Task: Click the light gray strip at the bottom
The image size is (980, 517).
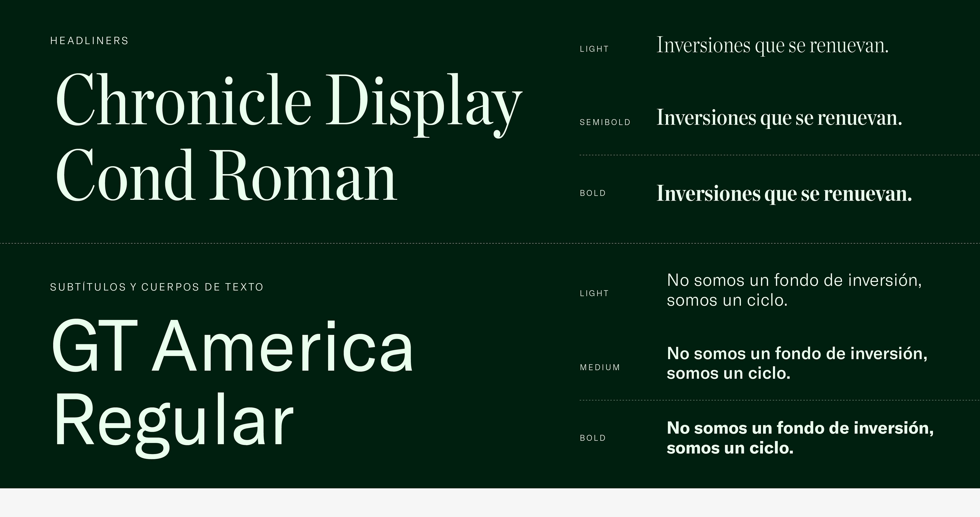Action: coord(490,502)
